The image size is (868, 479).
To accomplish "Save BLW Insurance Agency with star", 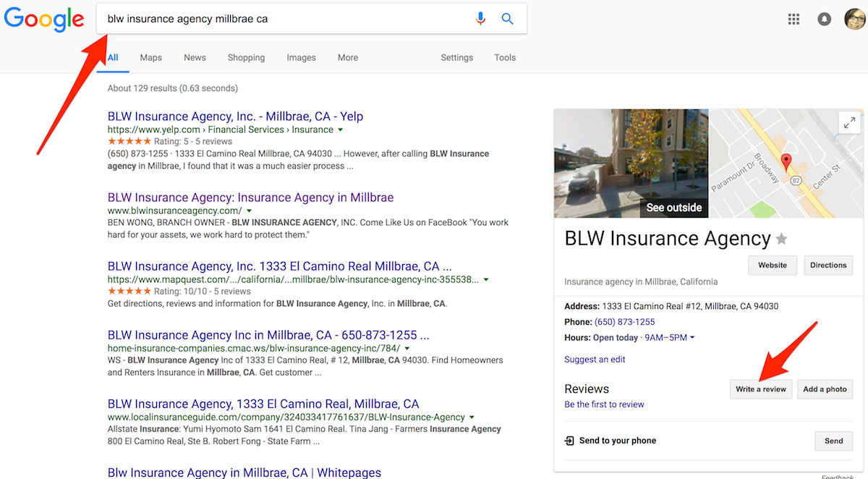I will 782,239.
